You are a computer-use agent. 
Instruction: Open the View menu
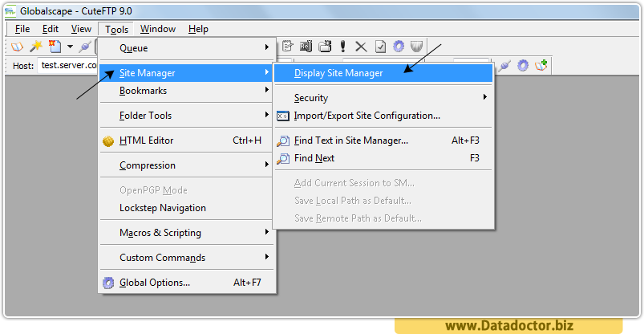[81, 29]
